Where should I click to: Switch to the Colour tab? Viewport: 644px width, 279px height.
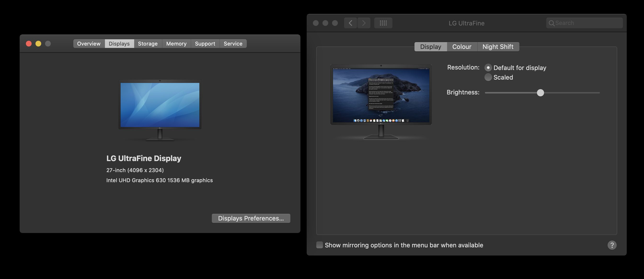pyautogui.click(x=462, y=47)
